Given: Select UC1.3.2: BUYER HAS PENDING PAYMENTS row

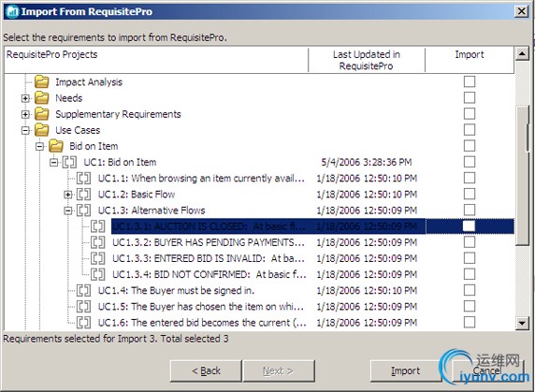Looking at the screenshot, I should tap(209, 242).
